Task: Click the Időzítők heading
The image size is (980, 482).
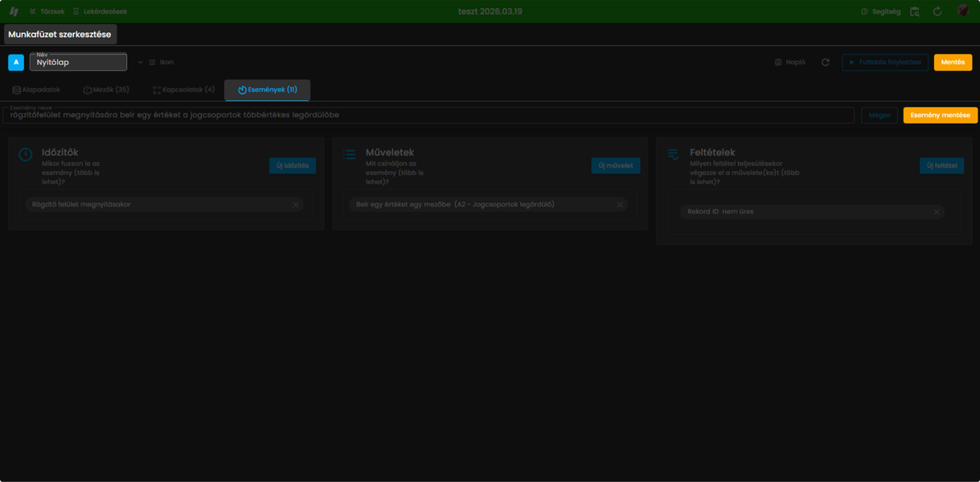Action: tap(60, 152)
